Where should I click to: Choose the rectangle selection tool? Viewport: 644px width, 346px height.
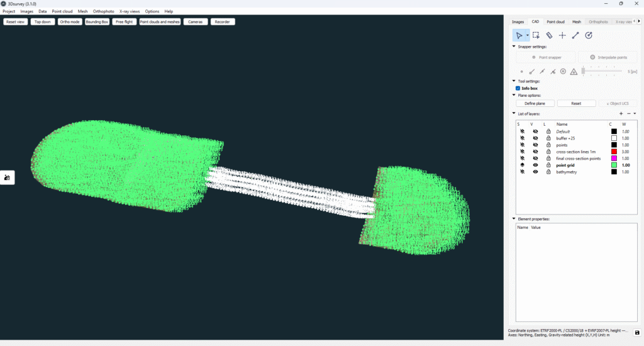(536, 35)
